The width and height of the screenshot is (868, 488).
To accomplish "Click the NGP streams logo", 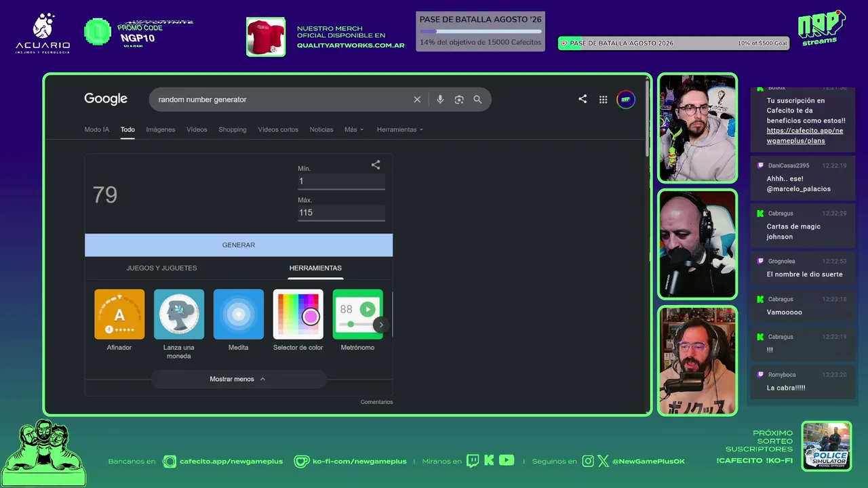I will pos(822,28).
